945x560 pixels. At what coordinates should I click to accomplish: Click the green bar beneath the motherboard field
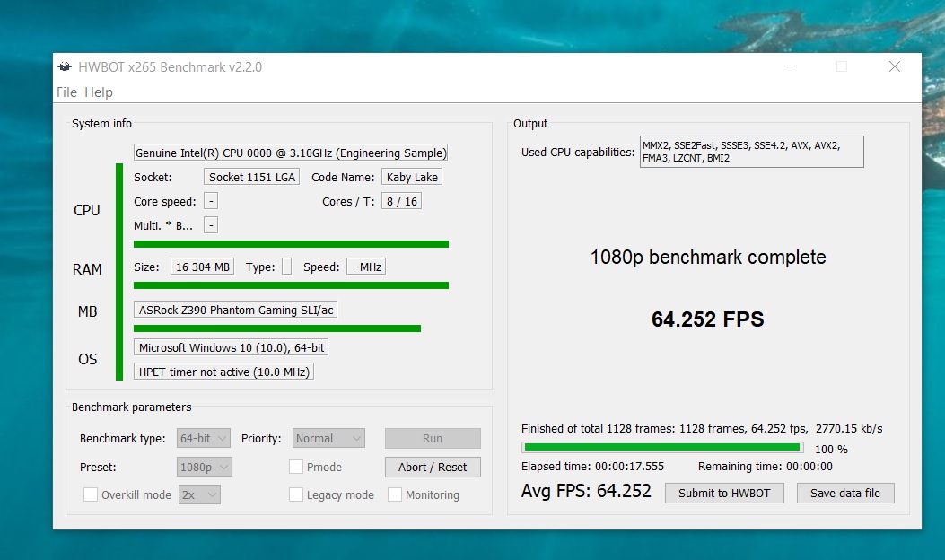pos(277,328)
